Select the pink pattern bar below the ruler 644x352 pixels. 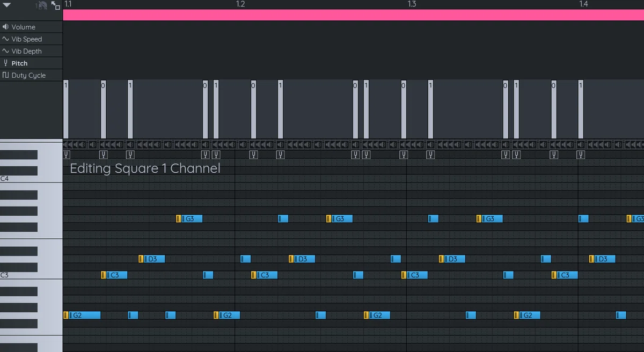point(353,15)
